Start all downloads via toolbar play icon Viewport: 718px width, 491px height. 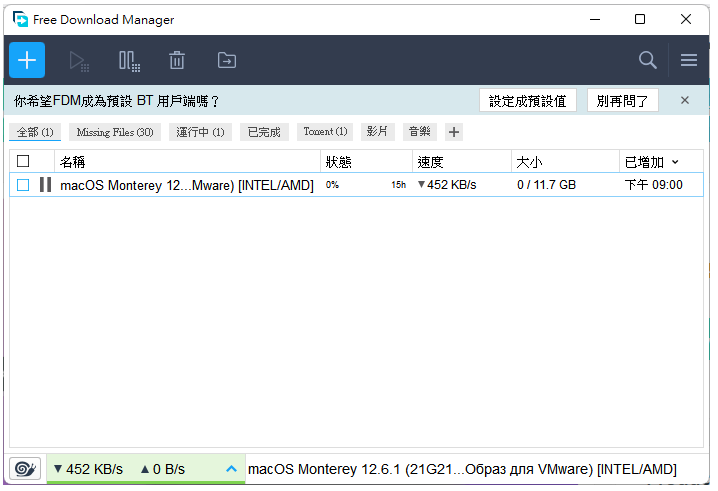(x=79, y=61)
